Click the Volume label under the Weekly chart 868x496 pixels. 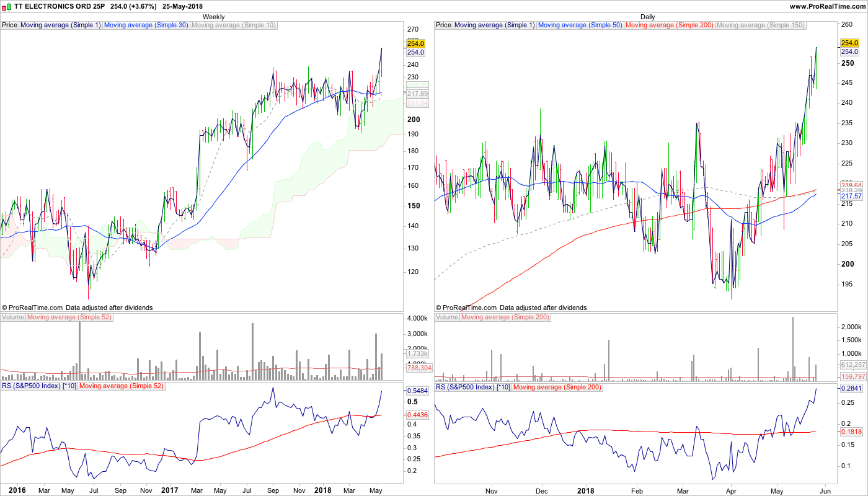[x=13, y=317]
